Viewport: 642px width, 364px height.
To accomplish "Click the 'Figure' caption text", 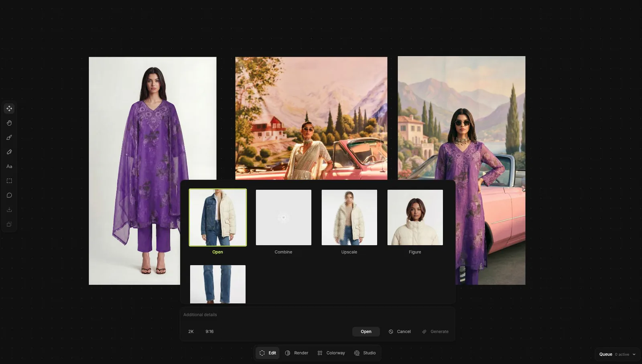I will 415,252.
